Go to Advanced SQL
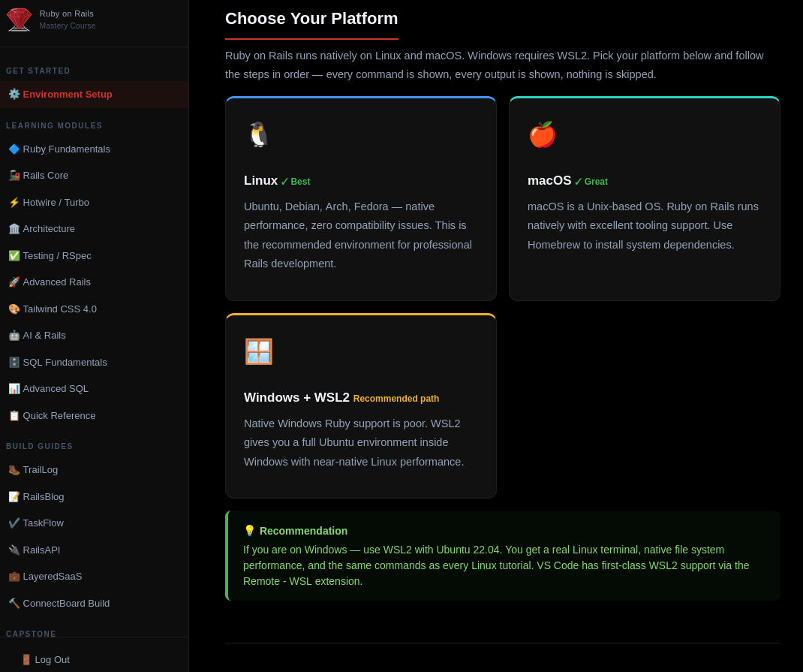The width and height of the screenshot is (803, 672). (95, 389)
